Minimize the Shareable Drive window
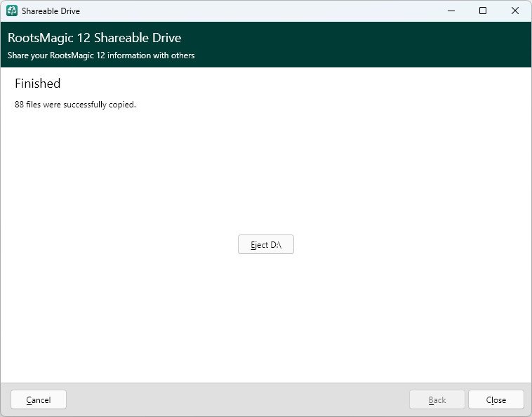The width and height of the screenshot is (532, 417). [x=451, y=11]
